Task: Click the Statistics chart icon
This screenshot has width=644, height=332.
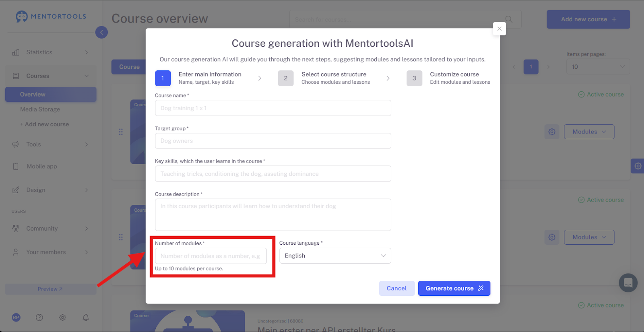Action: click(16, 52)
